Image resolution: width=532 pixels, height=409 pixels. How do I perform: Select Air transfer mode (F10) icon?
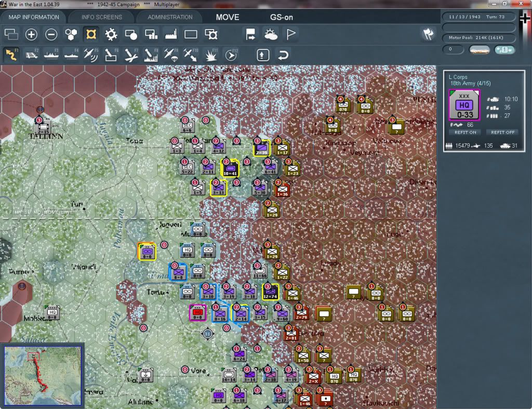point(190,55)
